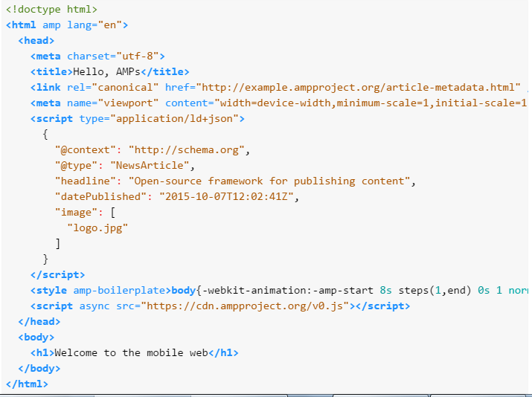This screenshot has height=397, width=532.
Task: Click the closing </html> tag
Action: (27, 384)
